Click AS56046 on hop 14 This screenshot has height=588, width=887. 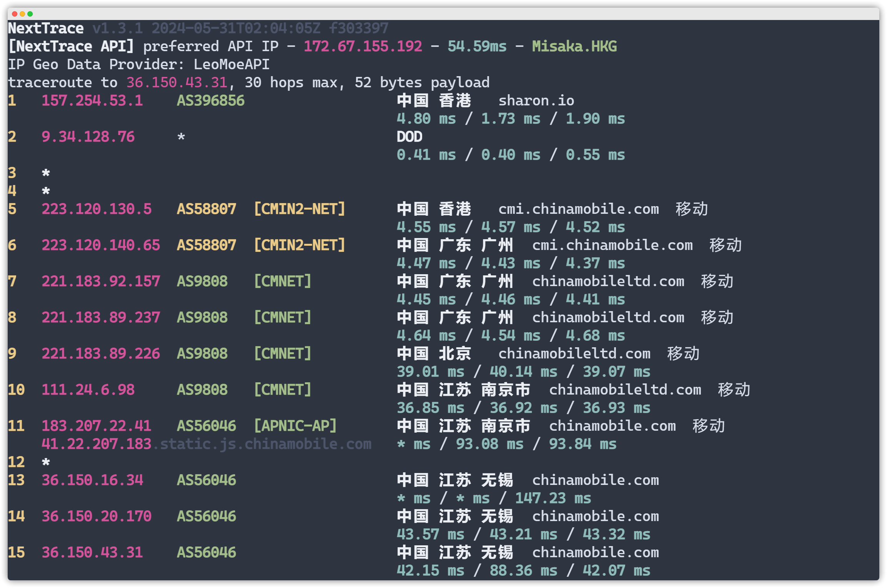pyautogui.click(x=206, y=516)
